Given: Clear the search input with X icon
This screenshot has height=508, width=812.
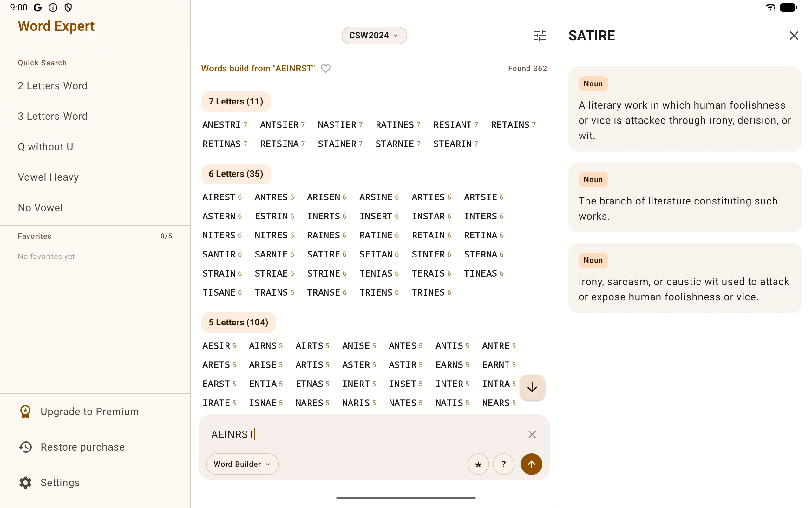Looking at the screenshot, I should (x=532, y=434).
